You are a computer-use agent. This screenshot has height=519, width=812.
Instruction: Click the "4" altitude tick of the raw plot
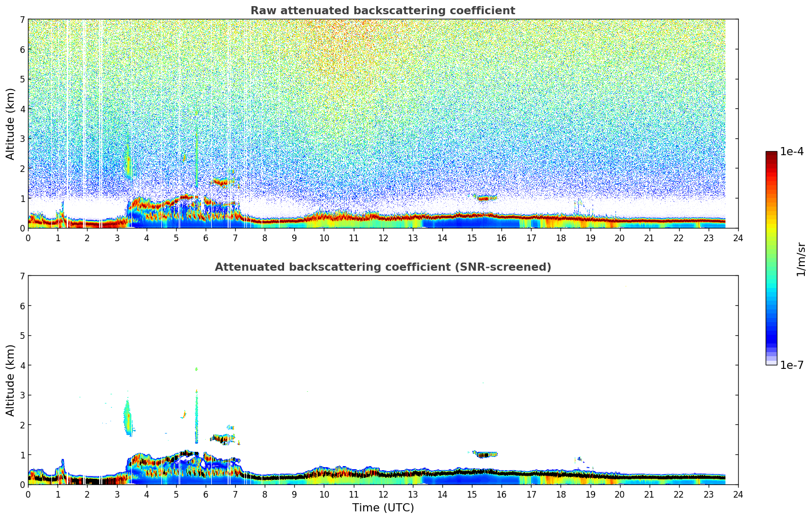click(x=22, y=109)
